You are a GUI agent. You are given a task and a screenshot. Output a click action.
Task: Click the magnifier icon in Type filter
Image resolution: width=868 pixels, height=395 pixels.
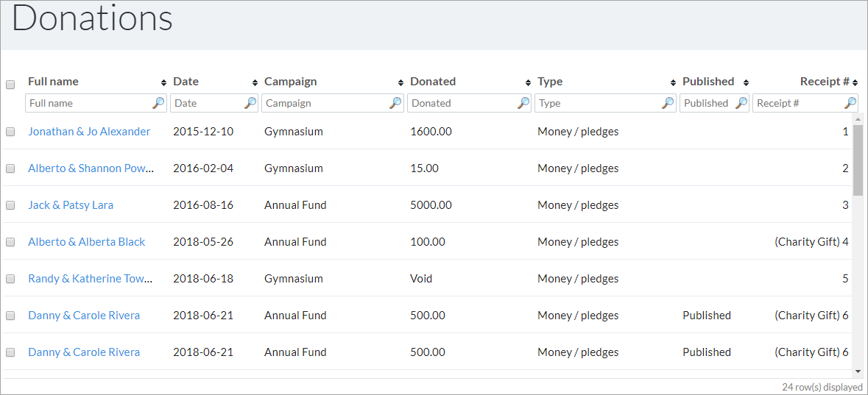pyautogui.click(x=668, y=103)
